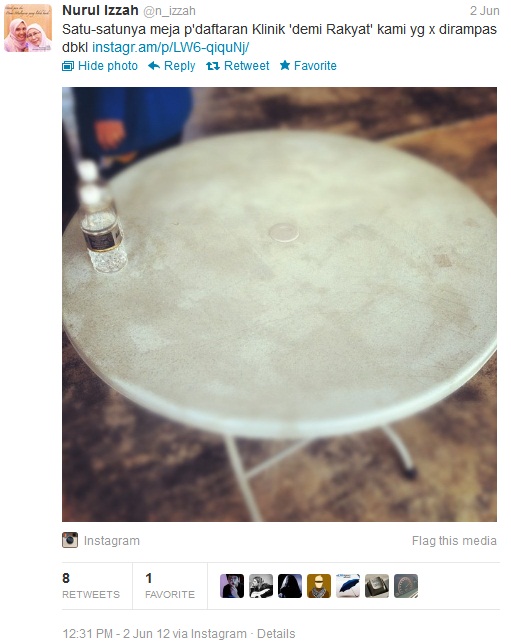Click the Instagram camera logo icon

(x=70, y=540)
